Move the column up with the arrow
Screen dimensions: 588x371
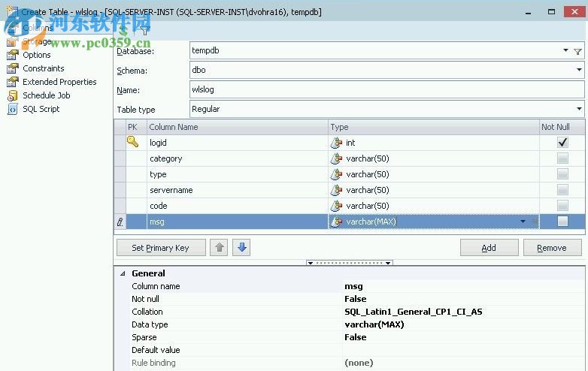(219, 247)
